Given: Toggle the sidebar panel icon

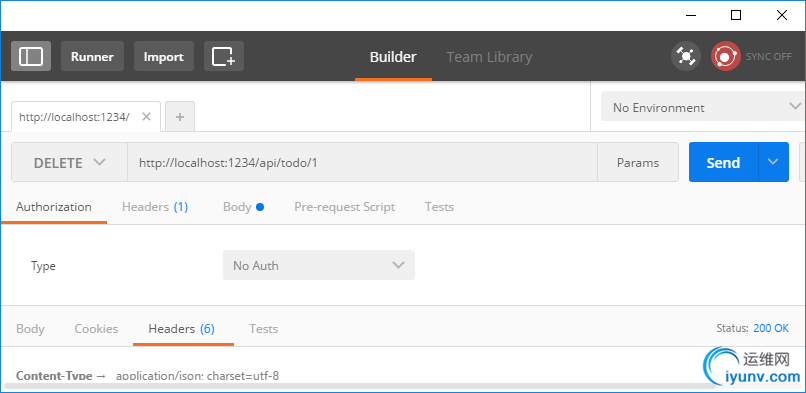Looking at the screenshot, I should [31, 56].
